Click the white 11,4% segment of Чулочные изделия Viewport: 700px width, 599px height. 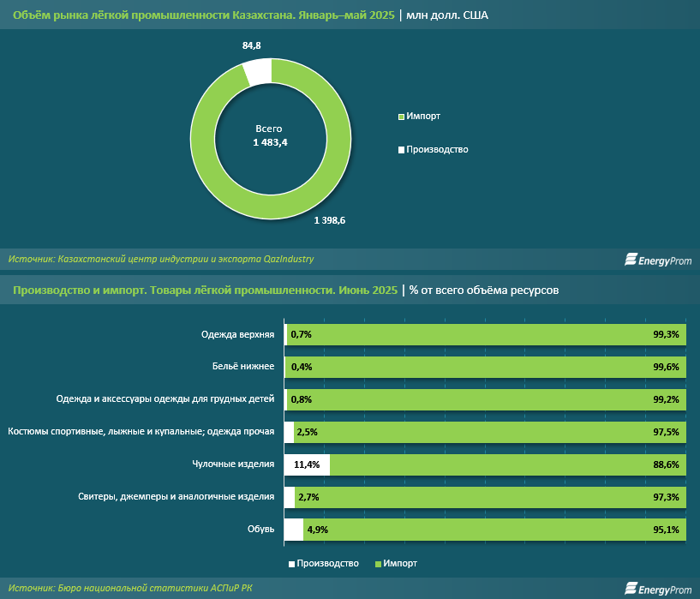307,464
